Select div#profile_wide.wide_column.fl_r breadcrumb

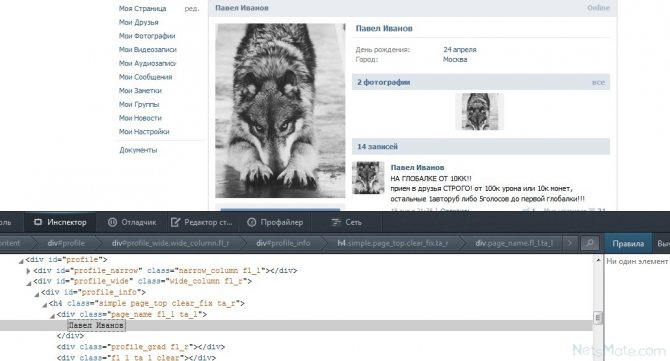(170, 243)
